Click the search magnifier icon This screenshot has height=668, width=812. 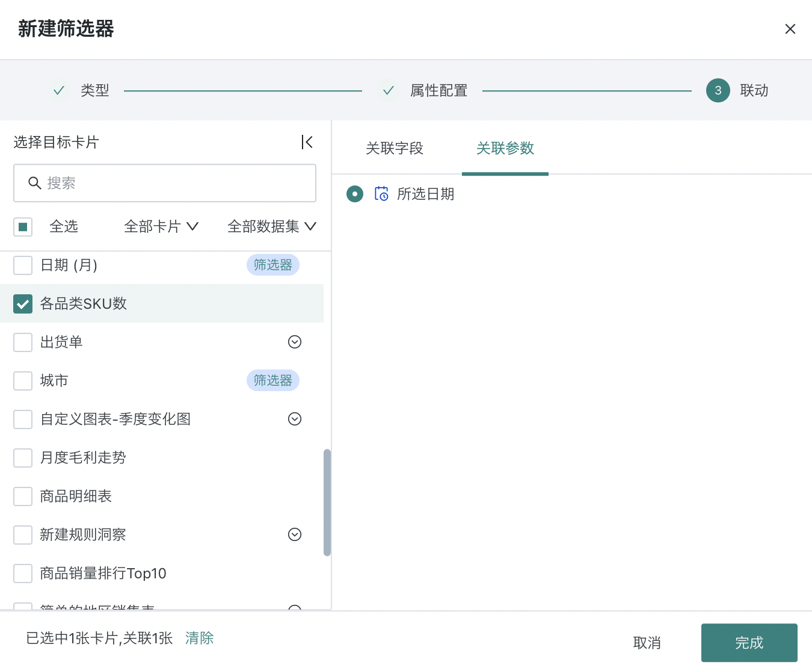click(x=35, y=183)
